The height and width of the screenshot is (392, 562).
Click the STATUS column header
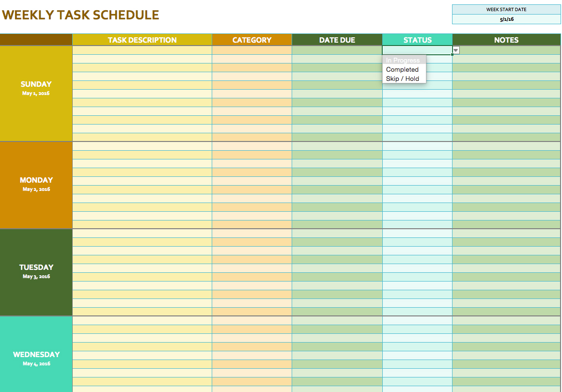(x=417, y=40)
